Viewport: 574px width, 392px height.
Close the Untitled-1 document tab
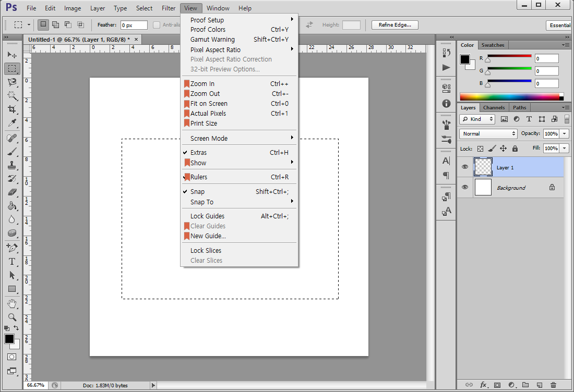pos(136,39)
